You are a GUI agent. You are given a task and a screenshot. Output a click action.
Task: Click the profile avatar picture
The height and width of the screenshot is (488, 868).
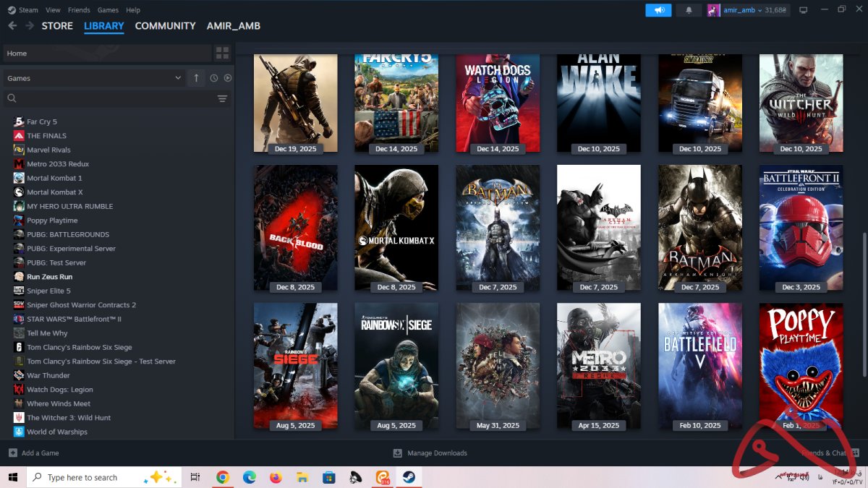tap(714, 10)
